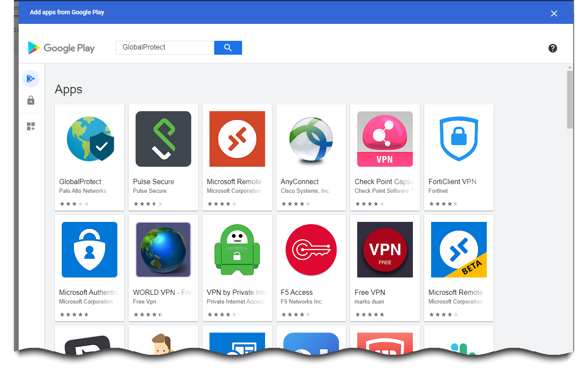This screenshot has width=588, height=383.
Task: Click the Check Point Software developer name
Action: click(x=384, y=191)
